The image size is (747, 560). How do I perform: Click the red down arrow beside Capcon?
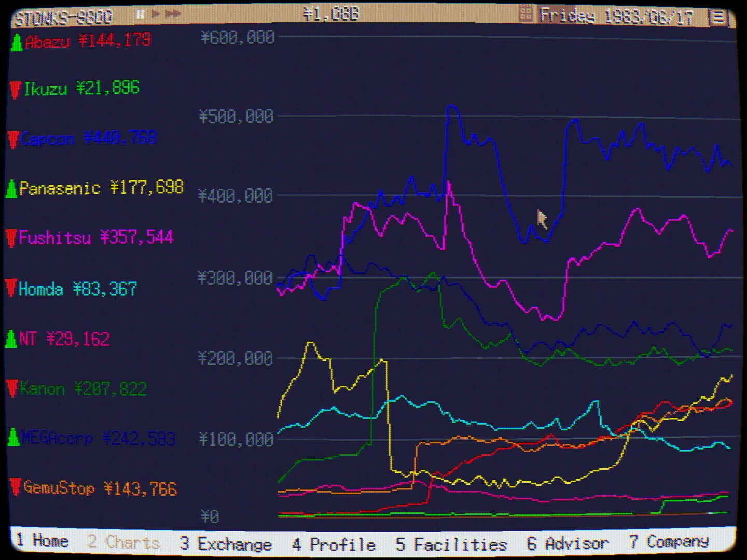tap(13, 140)
